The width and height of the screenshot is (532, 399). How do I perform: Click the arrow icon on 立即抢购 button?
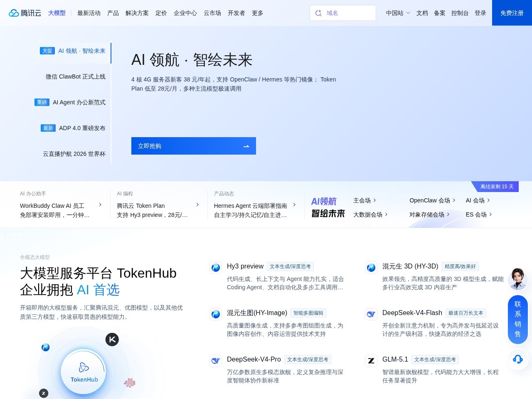[246, 146]
